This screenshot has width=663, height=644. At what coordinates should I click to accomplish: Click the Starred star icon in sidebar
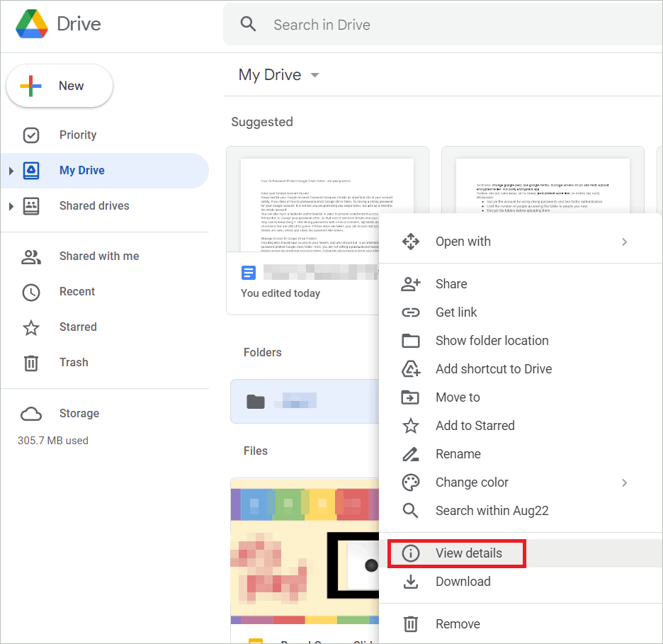[31, 327]
